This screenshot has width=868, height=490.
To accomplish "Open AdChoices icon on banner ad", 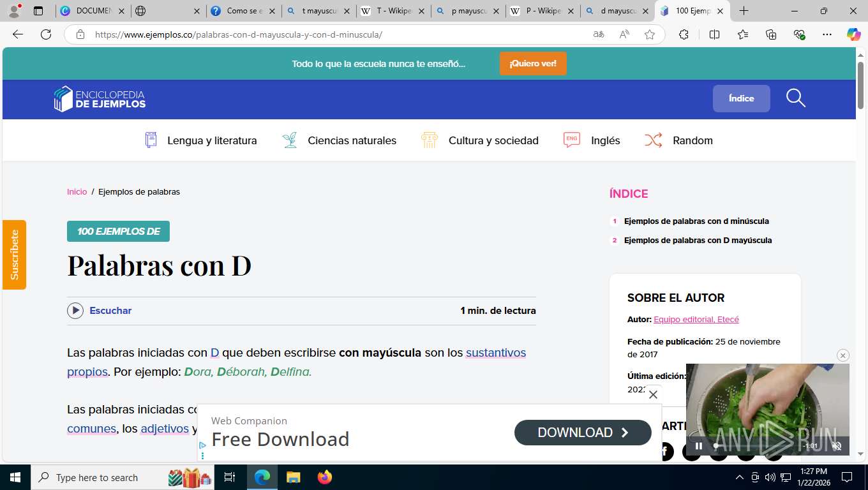I will (202, 445).
